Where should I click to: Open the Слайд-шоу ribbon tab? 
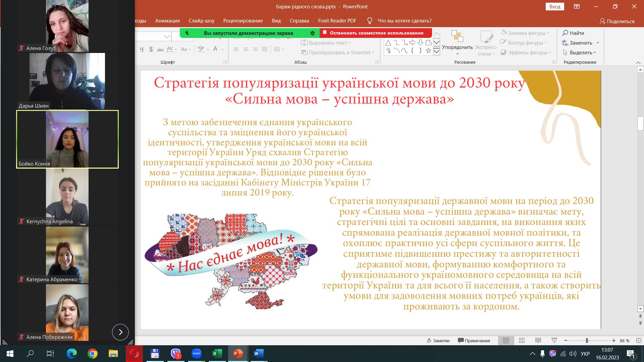click(x=201, y=21)
